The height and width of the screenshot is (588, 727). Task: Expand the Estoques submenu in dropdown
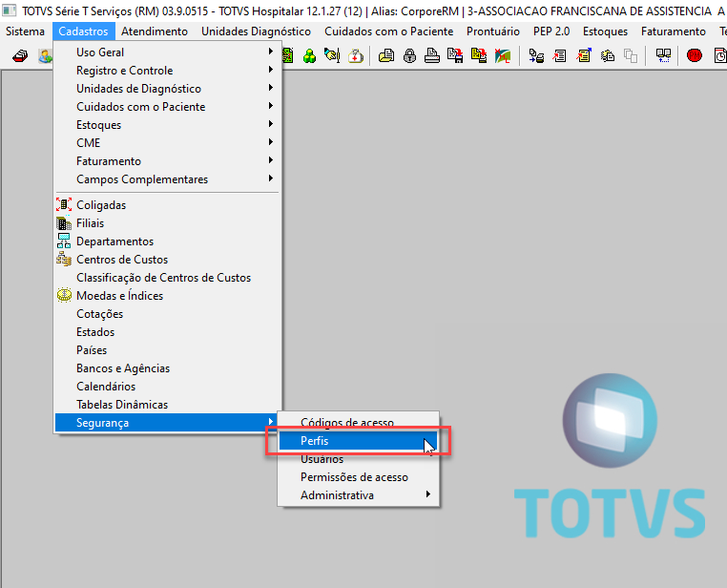pyautogui.click(x=167, y=125)
